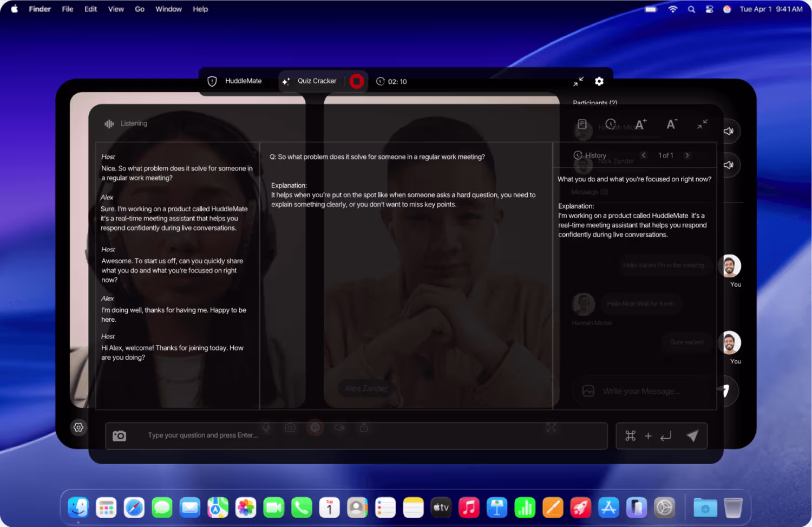Mute Hannah Michal's speaker icon

point(729,131)
